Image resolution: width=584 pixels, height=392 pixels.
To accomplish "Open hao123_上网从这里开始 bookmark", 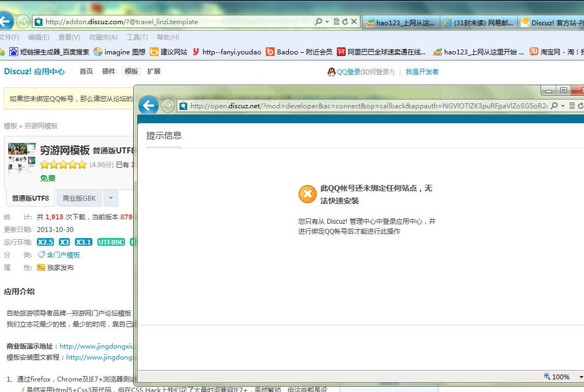I will click(479, 52).
